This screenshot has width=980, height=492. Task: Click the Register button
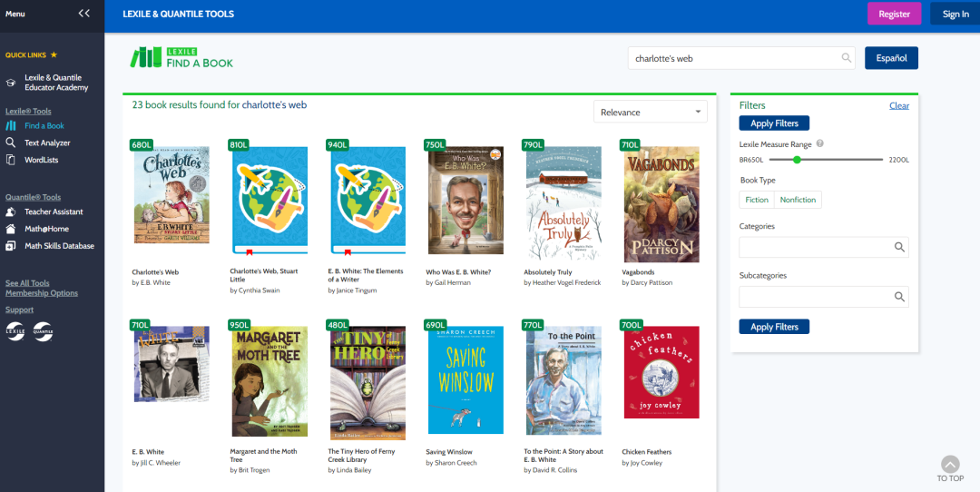[894, 14]
